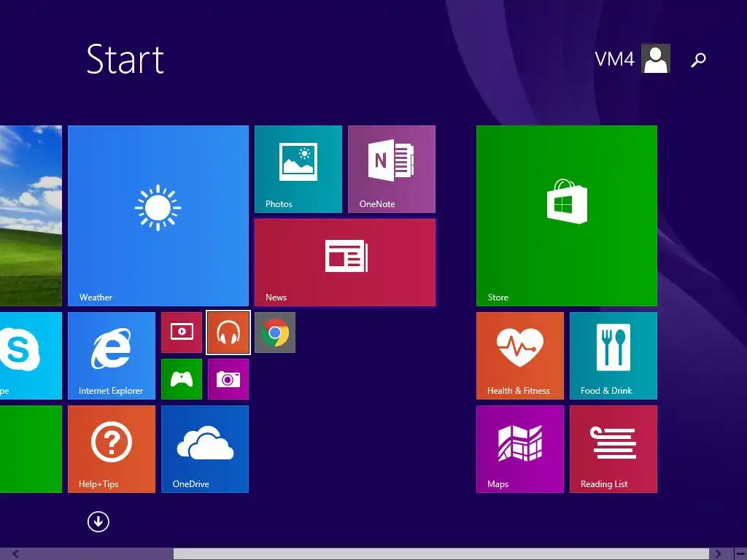Image resolution: width=747 pixels, height=560 pixels.
Task: Open the Music headphones tile
Action: tap(228, 332)
